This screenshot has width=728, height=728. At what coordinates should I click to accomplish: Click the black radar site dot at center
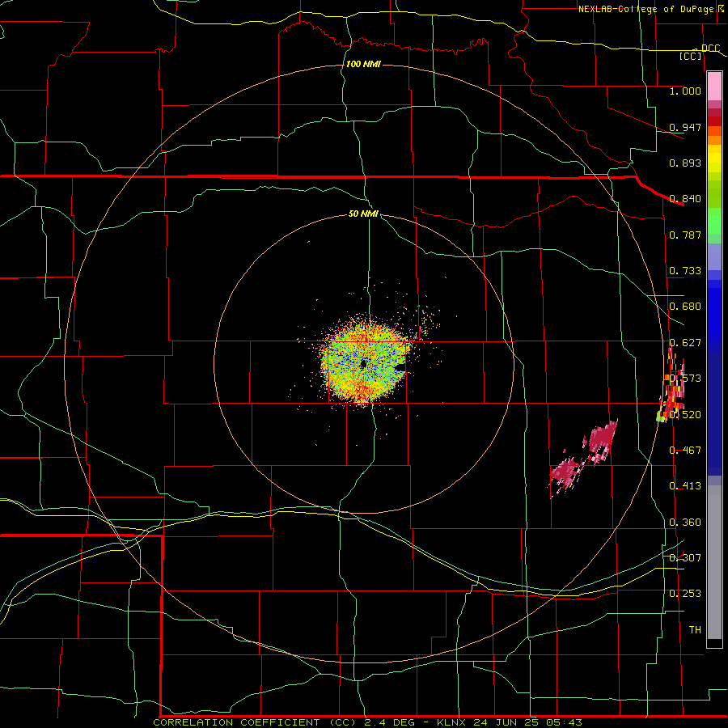pos(363,364)
